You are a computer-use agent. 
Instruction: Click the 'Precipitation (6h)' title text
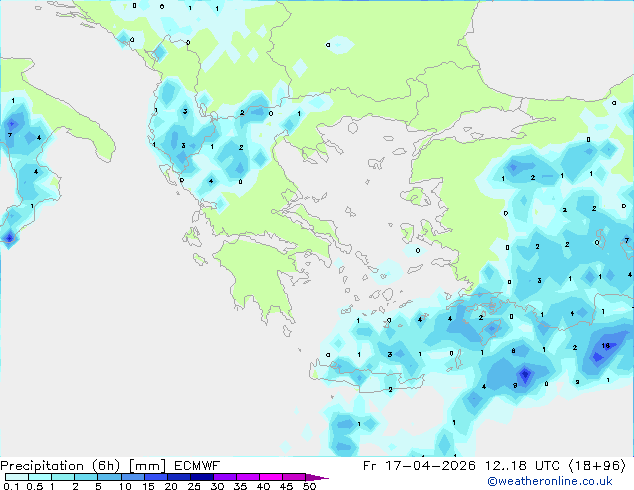(60, 466)
